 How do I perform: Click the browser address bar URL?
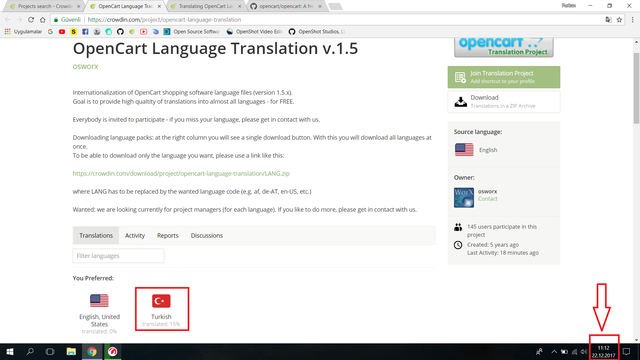164,20
